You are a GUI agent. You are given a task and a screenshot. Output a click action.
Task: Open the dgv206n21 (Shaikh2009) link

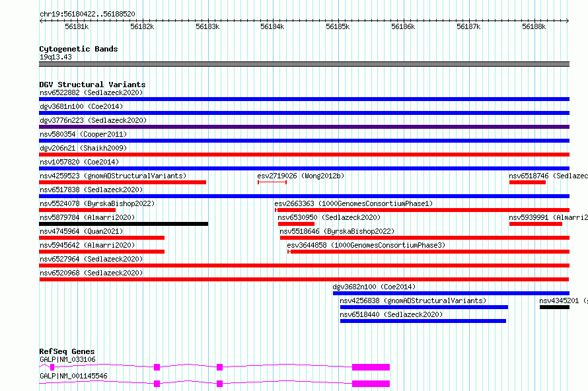click(83, 148)
